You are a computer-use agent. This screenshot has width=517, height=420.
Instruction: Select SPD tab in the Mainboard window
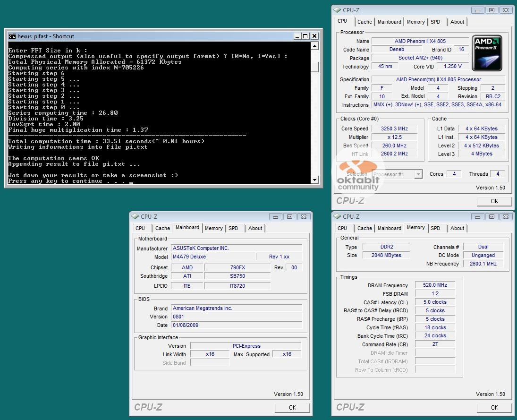click(x=233, y=228)
